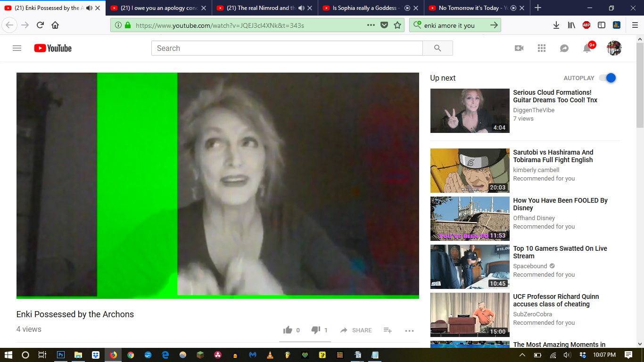Dislike the video with thumbs down
The width and height of the screenshot is (644, 362).
coord(316,330)
